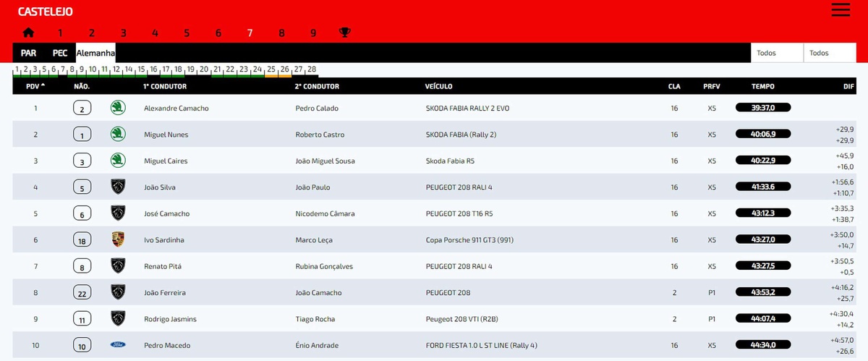
Task: Click Peugeot logo for Rodrigo Jasmins
Action: [x=117, y=318]
